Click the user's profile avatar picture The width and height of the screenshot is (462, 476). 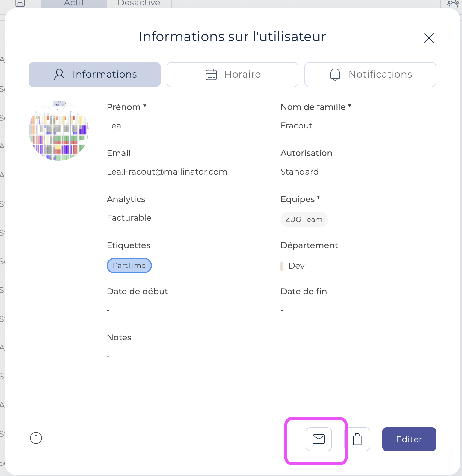point(59,131)
